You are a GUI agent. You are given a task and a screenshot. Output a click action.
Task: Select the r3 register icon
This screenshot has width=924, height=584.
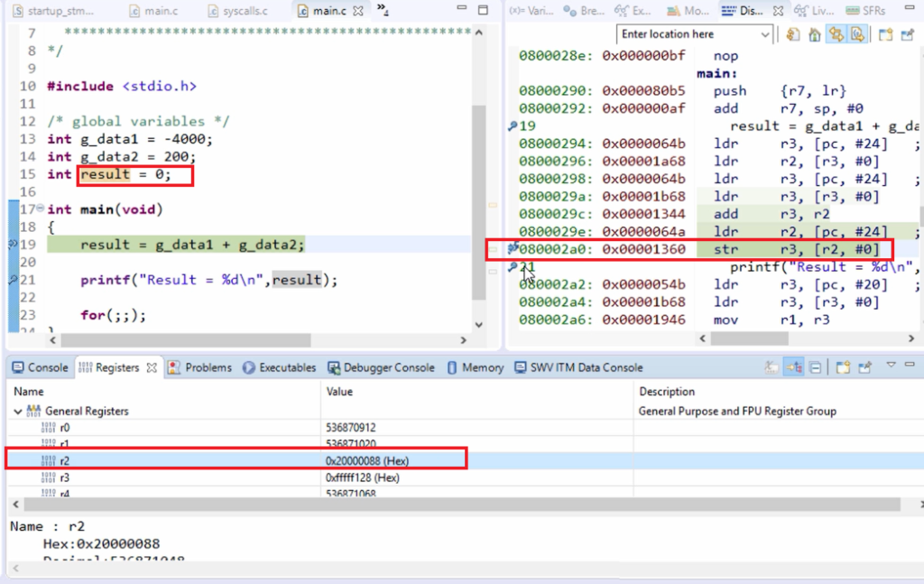click(x=49, y=477)
